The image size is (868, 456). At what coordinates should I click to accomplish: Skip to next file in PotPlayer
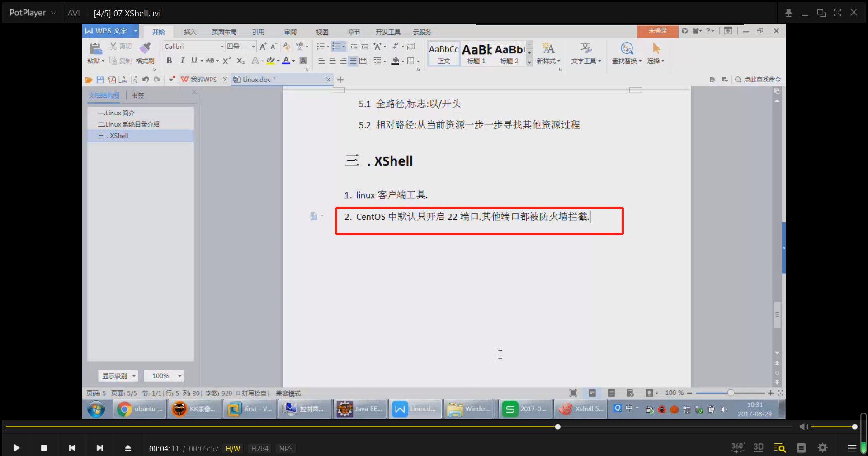click(x=100, y=448)
